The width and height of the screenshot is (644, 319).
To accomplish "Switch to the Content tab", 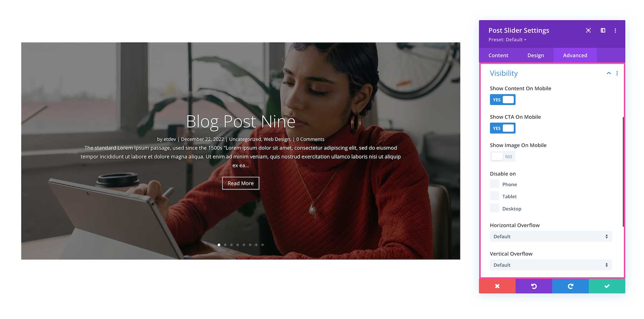I will 498,55.
